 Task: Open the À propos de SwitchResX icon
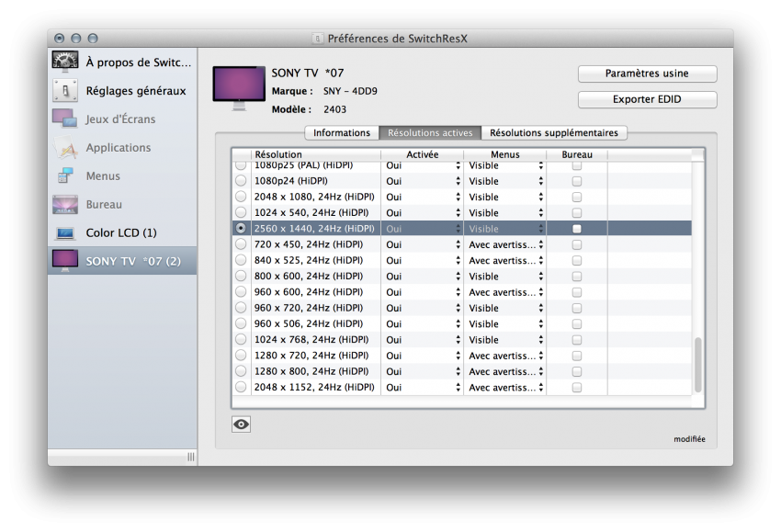click(65, 62)
